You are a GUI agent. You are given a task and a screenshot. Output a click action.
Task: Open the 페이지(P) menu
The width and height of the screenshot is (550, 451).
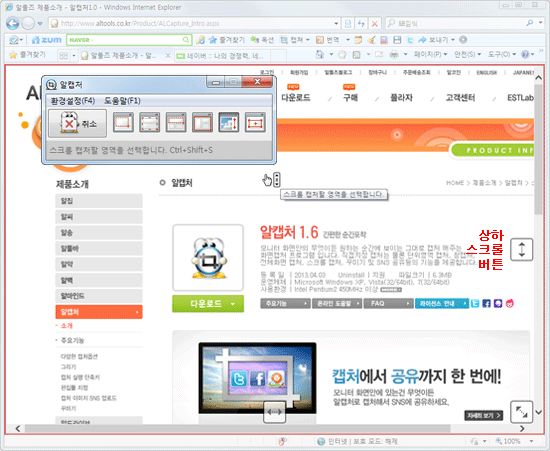point(430,54)
